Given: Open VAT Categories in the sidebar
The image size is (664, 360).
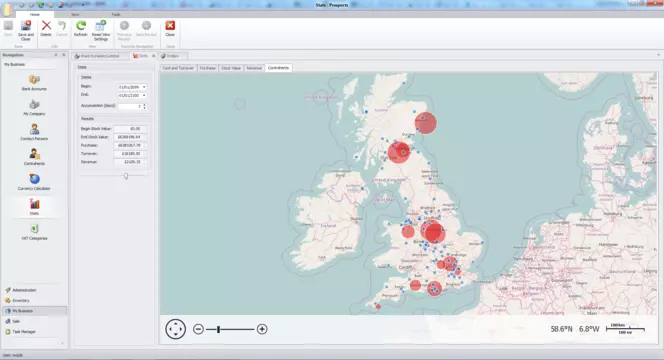Looking at the screenshot, I should click(x=34, y=232).
